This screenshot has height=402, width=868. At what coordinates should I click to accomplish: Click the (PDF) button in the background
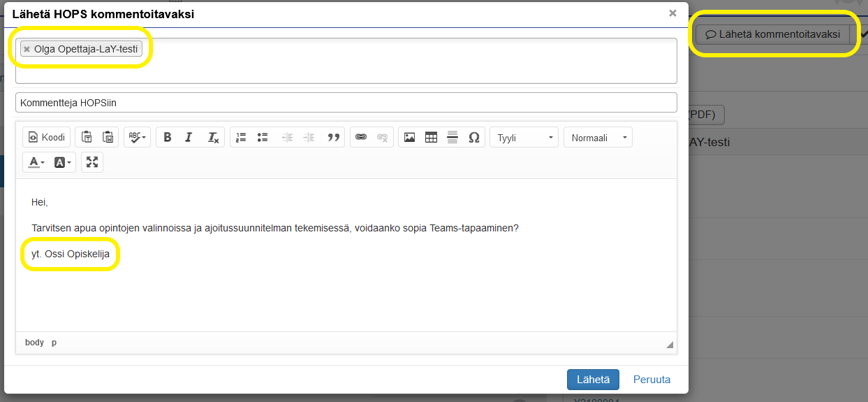click(706, 115)
